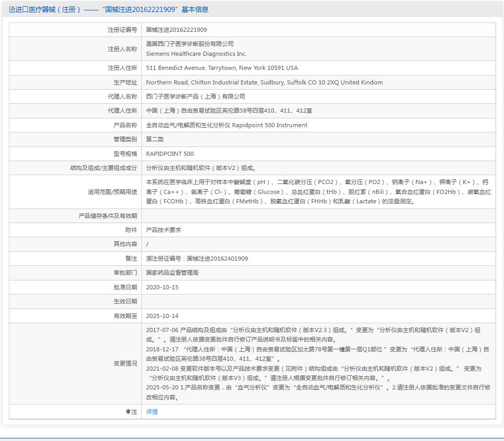Select the text Siemens Healthcare Diagnostics Inc.
The image size is (504, 441).
tap(196, 54)
